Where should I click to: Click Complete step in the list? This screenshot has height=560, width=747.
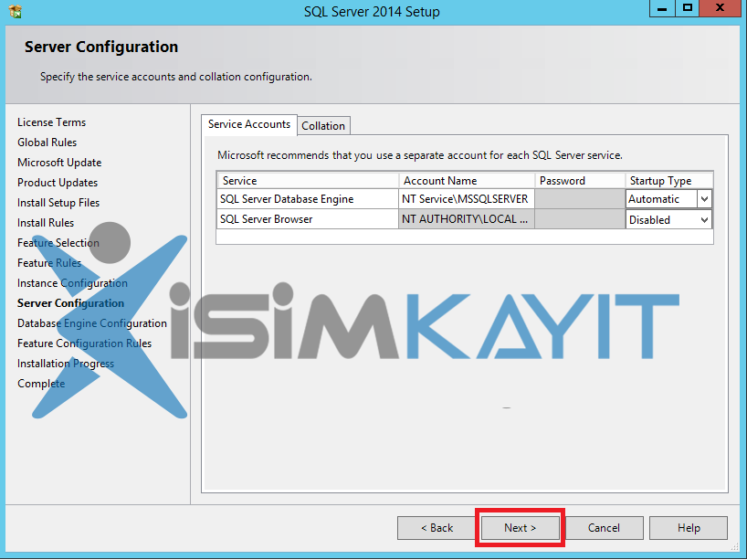41,383
